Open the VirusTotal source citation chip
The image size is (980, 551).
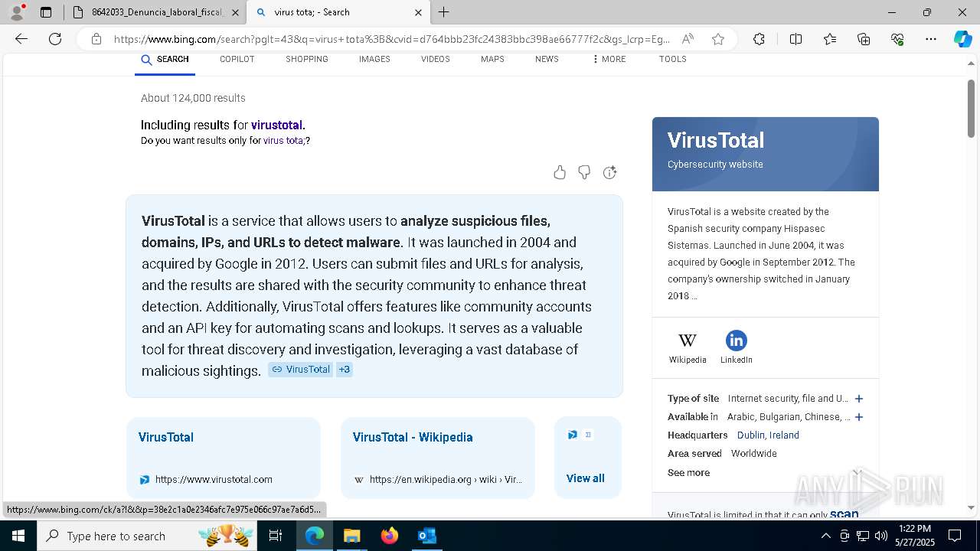coord(300,370)
